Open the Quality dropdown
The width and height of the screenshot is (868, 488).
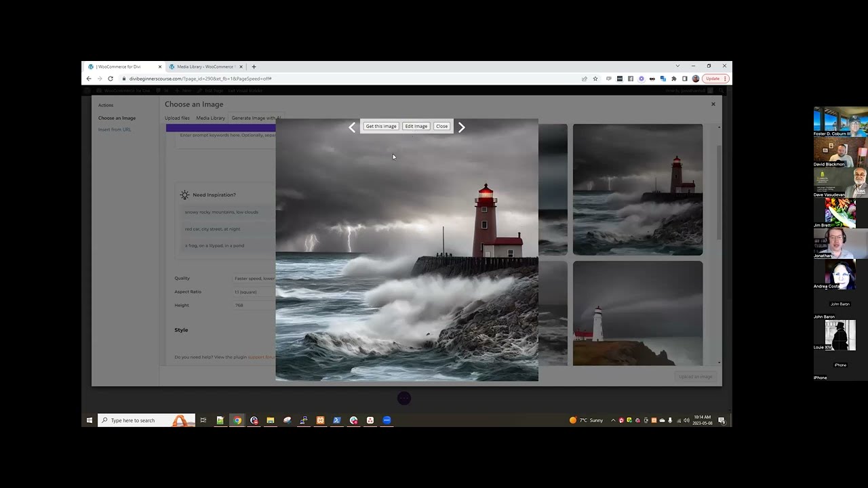(x=254, y=279)
